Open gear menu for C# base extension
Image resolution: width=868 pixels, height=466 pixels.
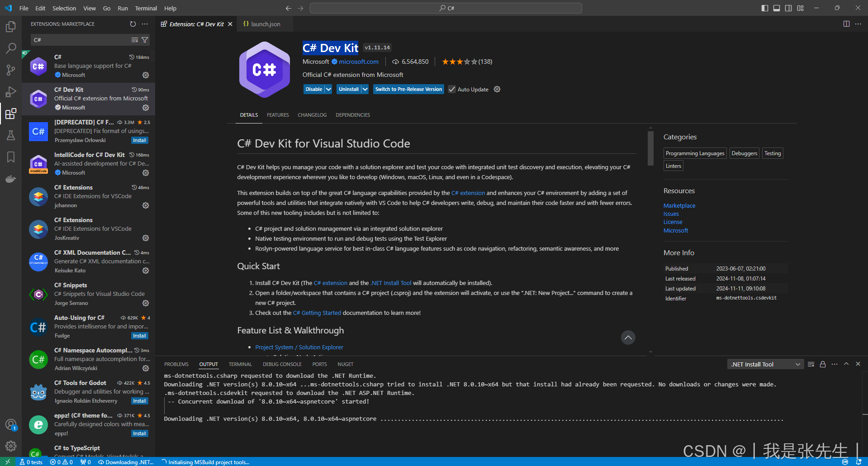pos(146,75)
